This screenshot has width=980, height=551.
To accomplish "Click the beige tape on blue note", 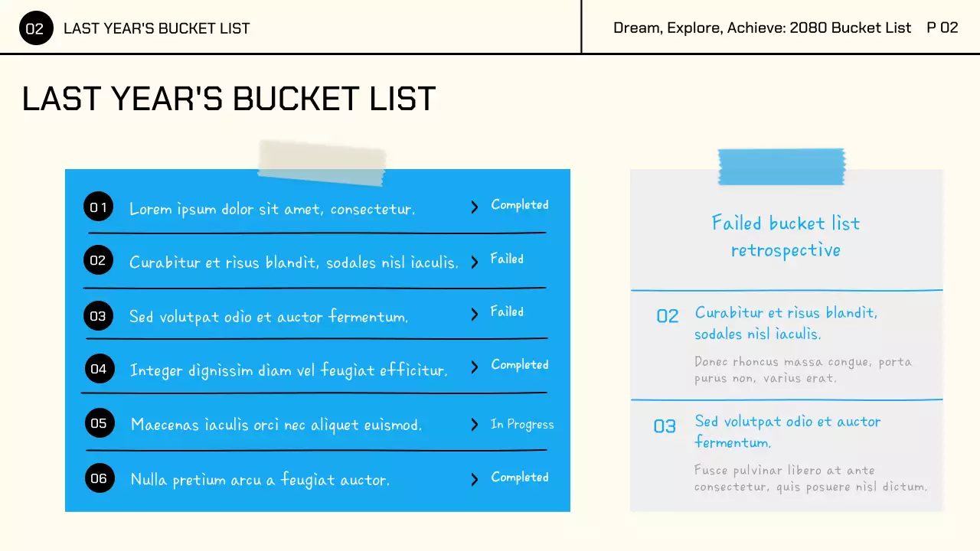I will click(x=322, y=162).
